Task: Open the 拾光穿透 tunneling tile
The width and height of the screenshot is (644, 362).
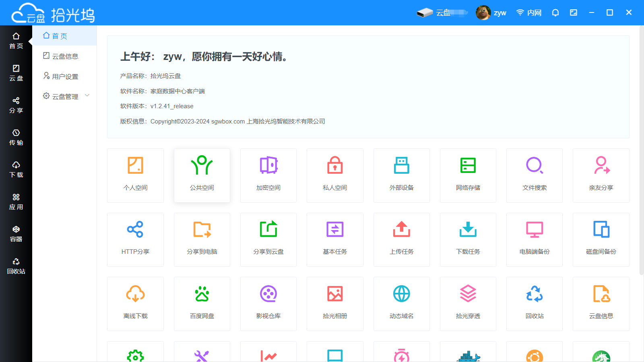Action: (468, 304)
